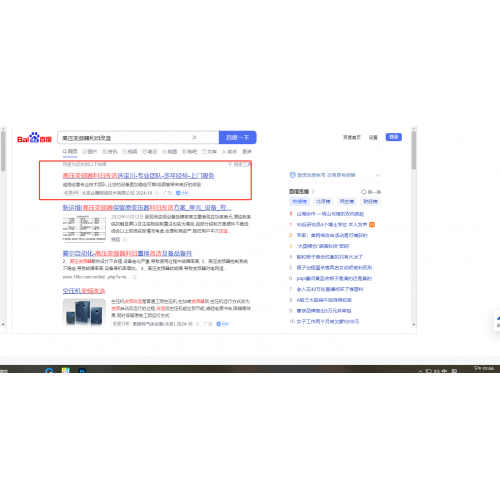
Task: Open the hot search item ranked 8
Action: [324, 300]
